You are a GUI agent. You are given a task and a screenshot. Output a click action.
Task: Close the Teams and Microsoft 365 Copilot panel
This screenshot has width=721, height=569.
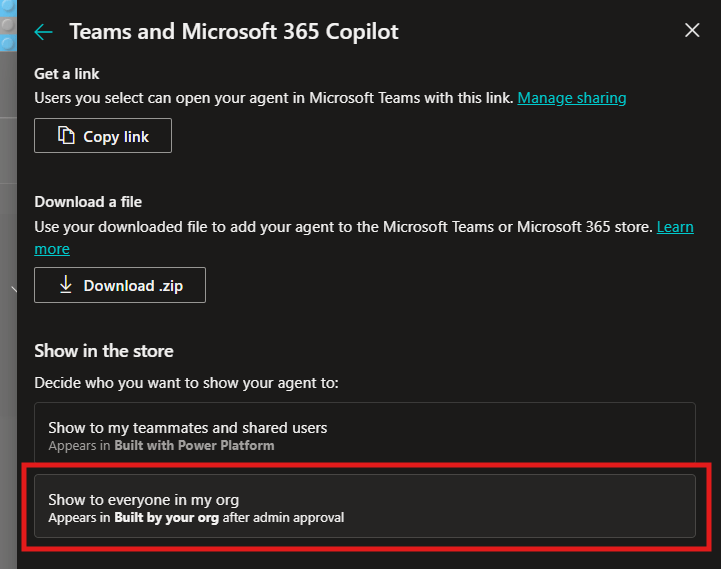[x=692, y=30]
